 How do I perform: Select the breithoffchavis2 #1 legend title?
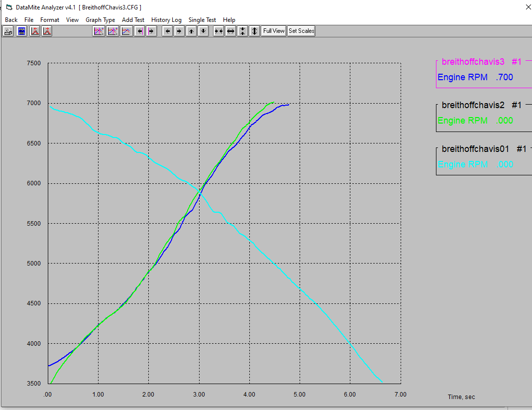tap(481, 105)
